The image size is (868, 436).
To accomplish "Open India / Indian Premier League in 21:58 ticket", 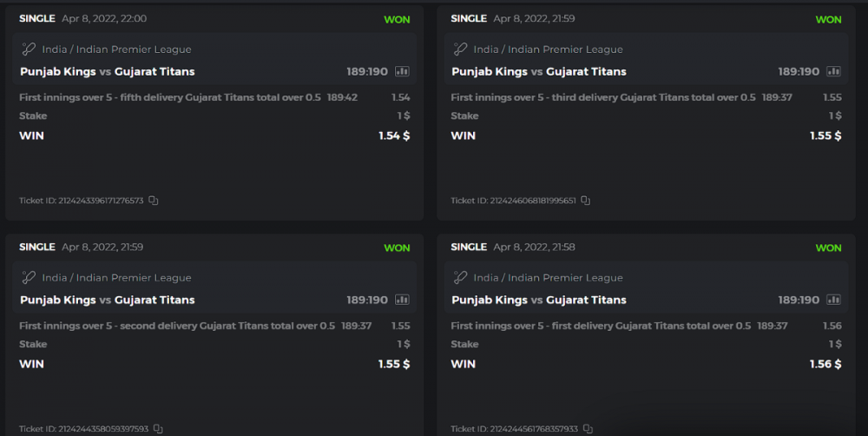I will click(x=548, y=278).
